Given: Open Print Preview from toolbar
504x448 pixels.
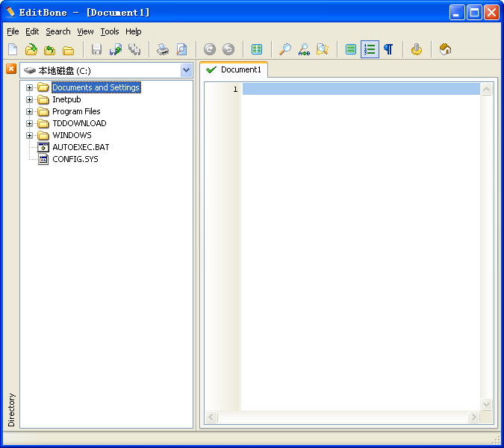Looking at the screenshot, I should point(181,49).
